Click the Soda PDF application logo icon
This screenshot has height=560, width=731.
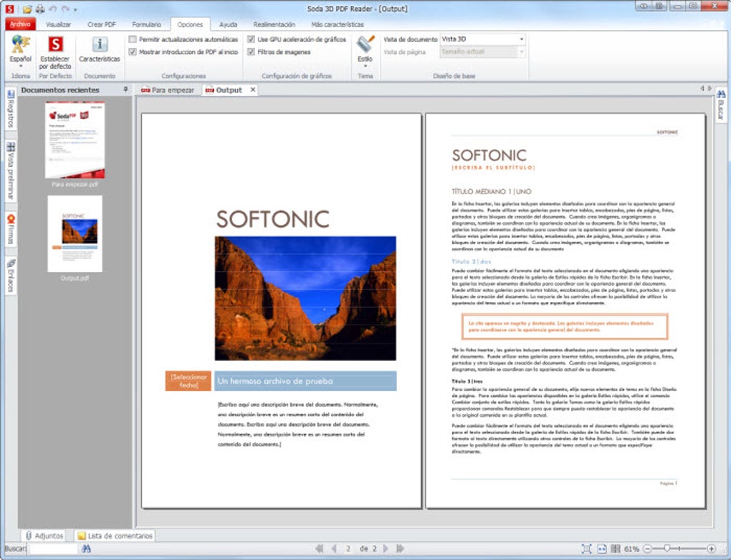coord(9,9)
